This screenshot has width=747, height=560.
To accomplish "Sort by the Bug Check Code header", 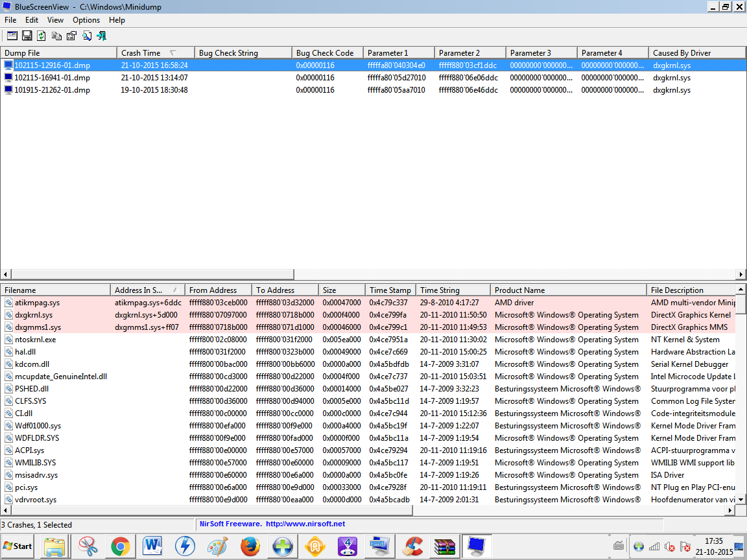I will pos(327,53).
